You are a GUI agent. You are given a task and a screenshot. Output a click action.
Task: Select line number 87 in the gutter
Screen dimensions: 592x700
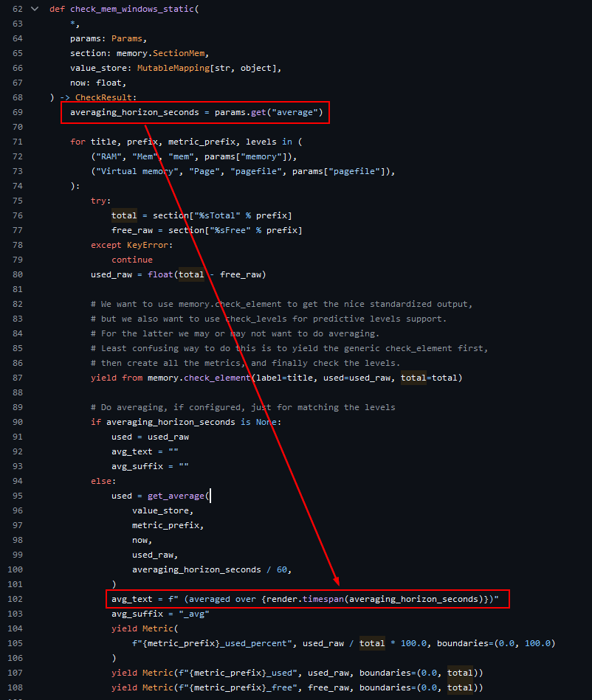(17, 378)
